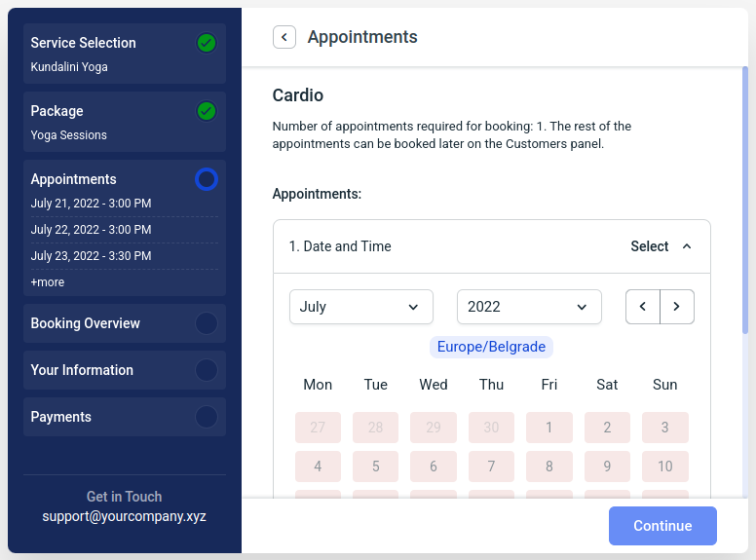Click greyed-out day 29 of previous month
The height and width of the screenshot is (560, 756).
click(x=434, y=428)
